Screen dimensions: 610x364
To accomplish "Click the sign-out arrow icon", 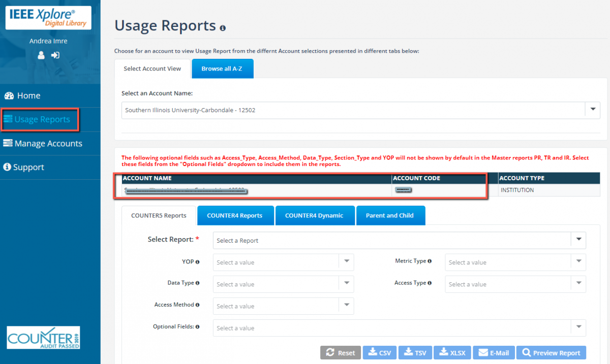I will 55,55.
